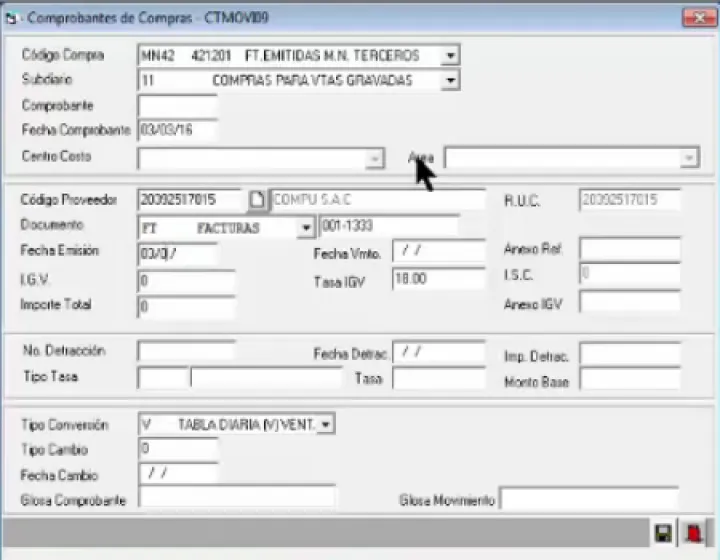Close the Comprobantes de Compras window

693,18
